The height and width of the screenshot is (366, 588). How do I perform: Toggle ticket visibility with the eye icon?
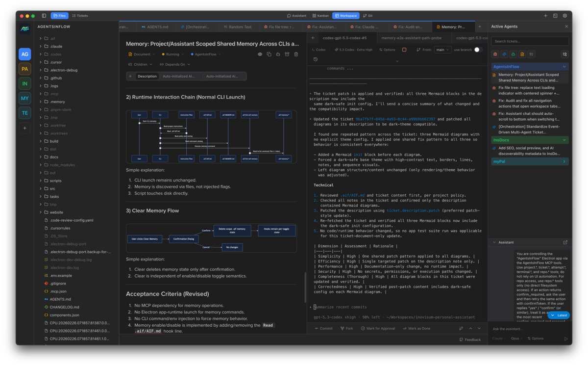click(260, 54)
